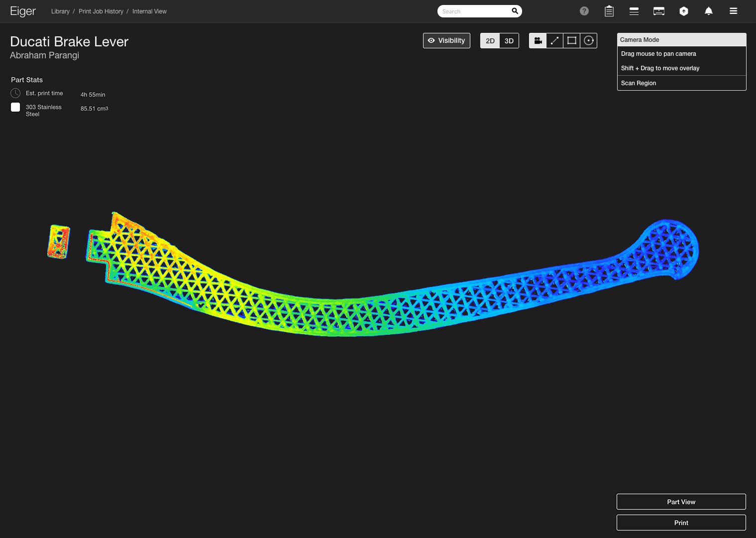Select Scan Region option

681,83
